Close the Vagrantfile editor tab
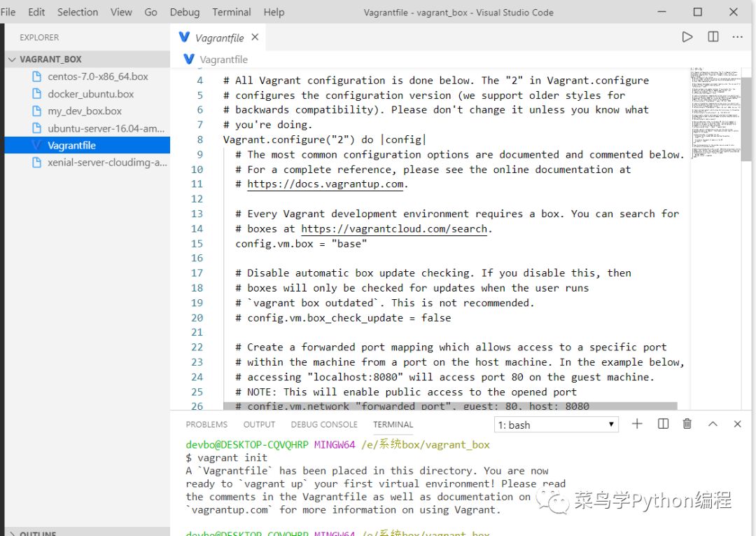Image resolution: width=756 pixels, height=536 pixels. pyautogui.click(x=255, y=37)
